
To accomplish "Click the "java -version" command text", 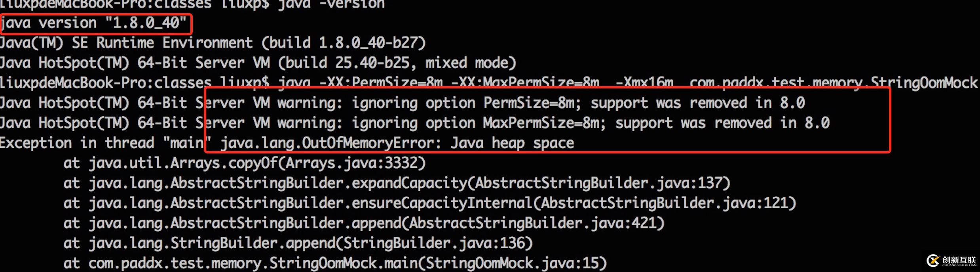I will tap(331, 4).
